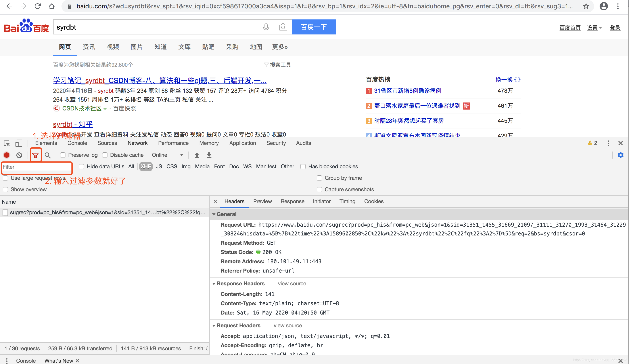Switch to the Elements panel tab
The height and width of the screenshot is (364, 629).
pos(46,143)
